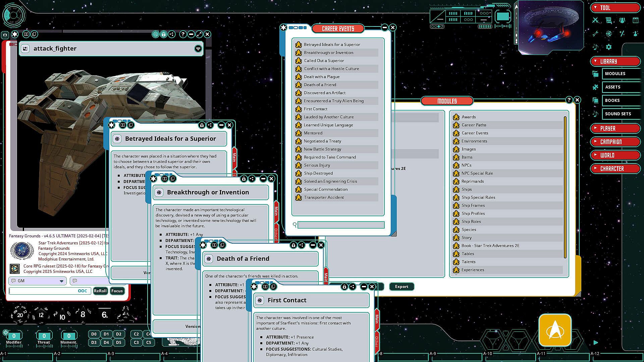Toggle the lock on Betrayed Ideals window
The height and width of the screenshot is (362, 644).
click(x=202, y=125)
